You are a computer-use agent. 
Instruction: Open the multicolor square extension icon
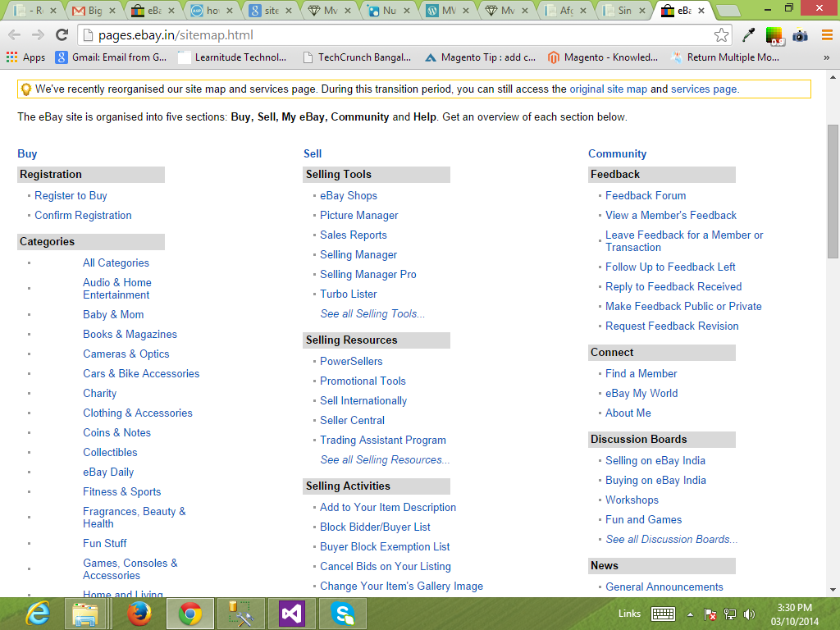[x=774, y=35]
